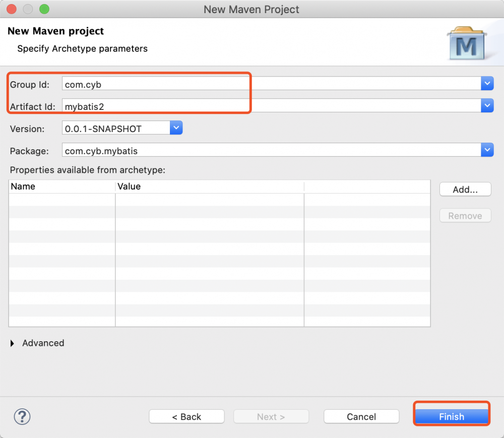Viewport: 504px width, 438px height.
Task: Open the Artifact Id dropdown arrow
Action: tap(487, 106)
